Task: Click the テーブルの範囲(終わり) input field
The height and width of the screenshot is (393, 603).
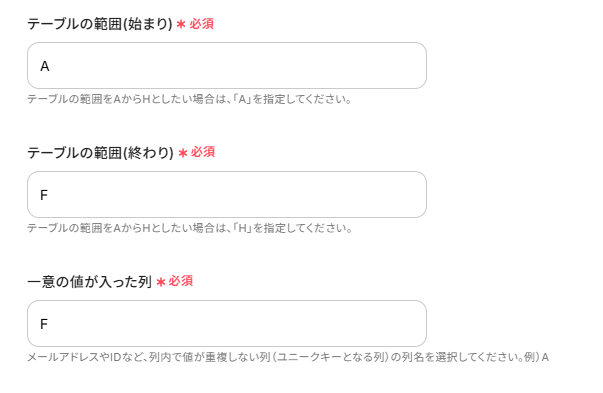Action: click(227, 195)
